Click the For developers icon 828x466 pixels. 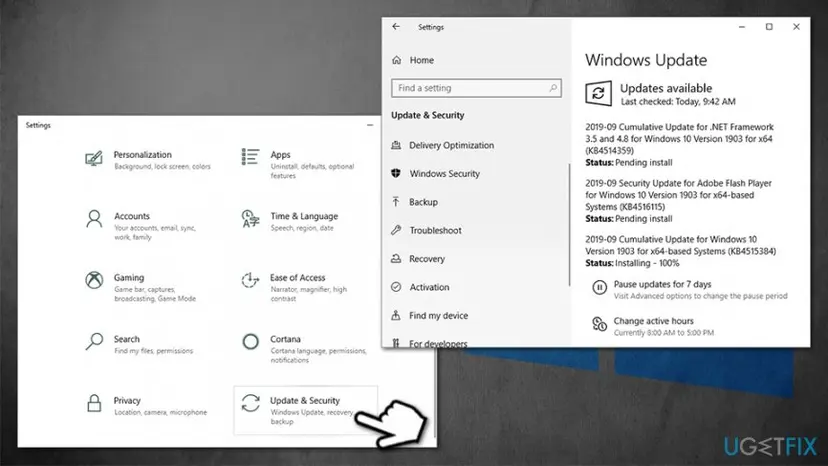(396, 343)
